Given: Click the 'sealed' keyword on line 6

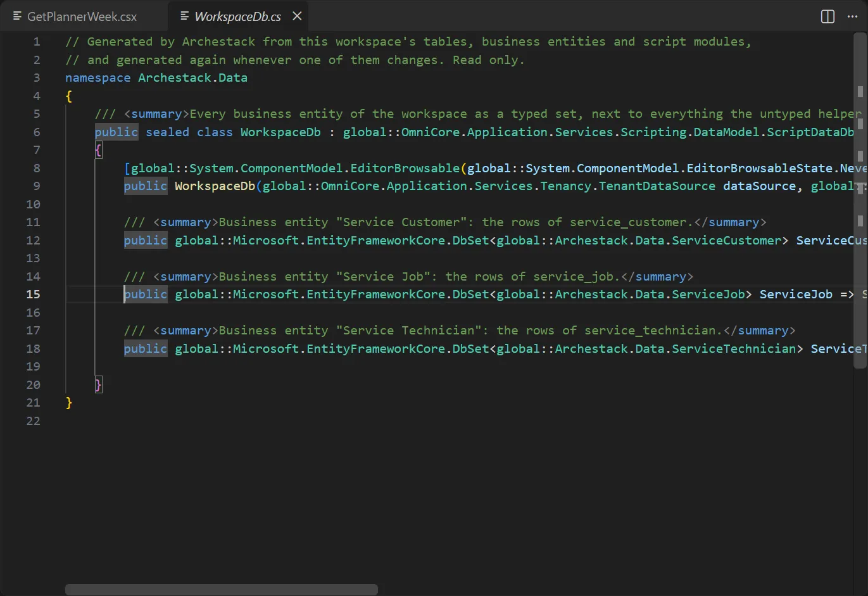Looking at the screenshot, I should (x=167, y=132).
